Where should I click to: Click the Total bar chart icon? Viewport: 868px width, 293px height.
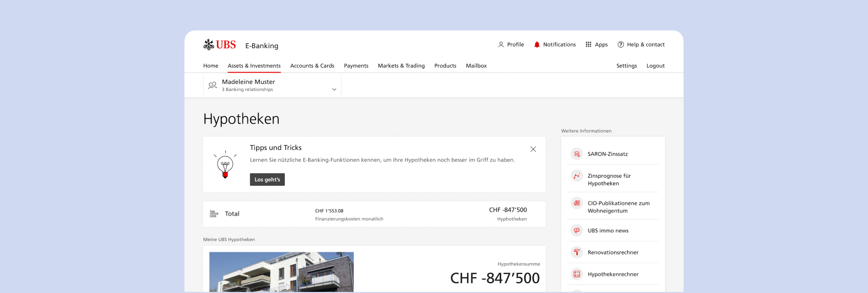pos(214,214)
